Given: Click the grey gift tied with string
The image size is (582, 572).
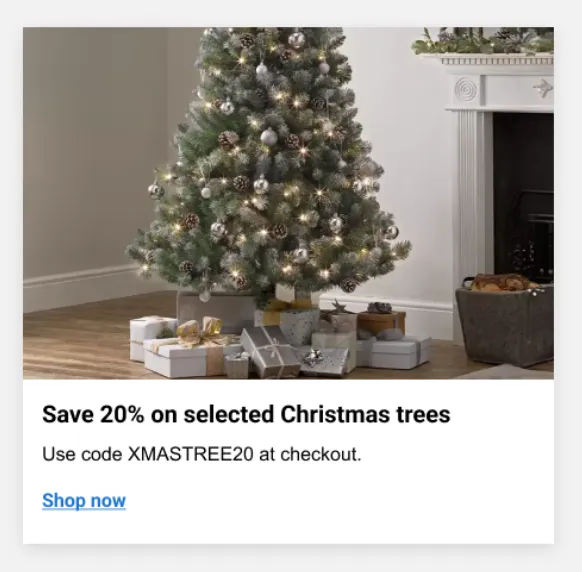Looking at the screenshot, I should click(270, 351).
